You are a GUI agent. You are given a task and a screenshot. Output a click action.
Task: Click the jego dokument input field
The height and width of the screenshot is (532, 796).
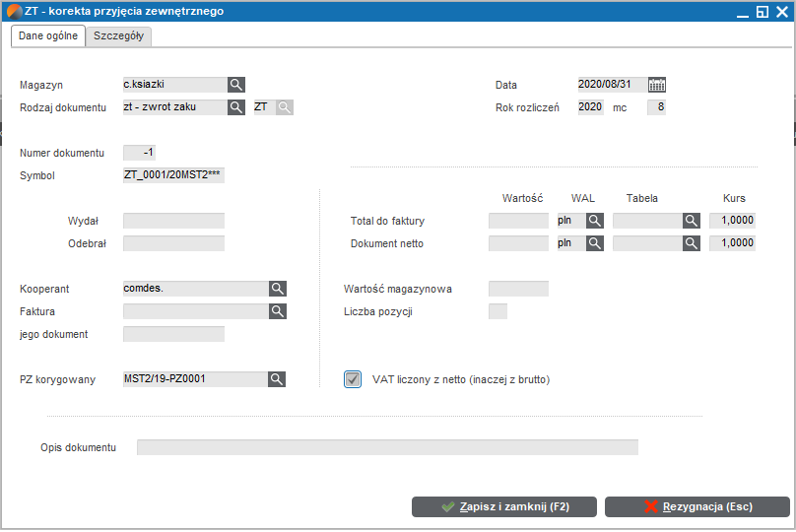pos(173,334)
